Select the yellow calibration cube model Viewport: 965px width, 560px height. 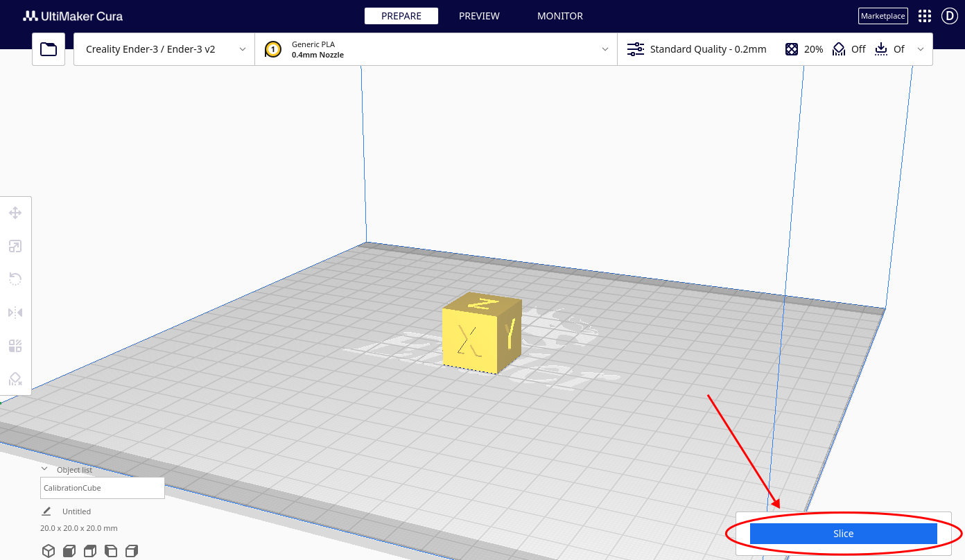point(483,333)
